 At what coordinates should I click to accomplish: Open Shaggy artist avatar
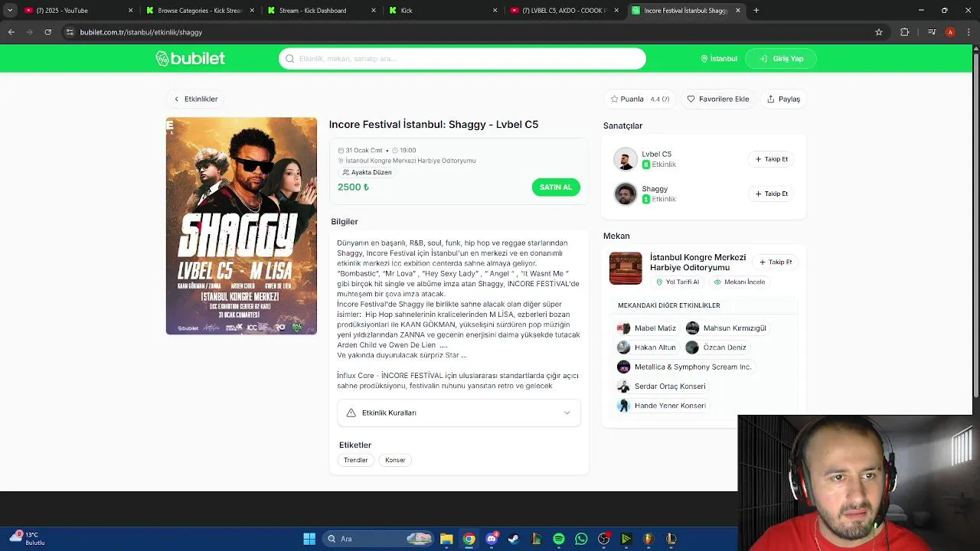pyautogui.click(x=626, y=194)
